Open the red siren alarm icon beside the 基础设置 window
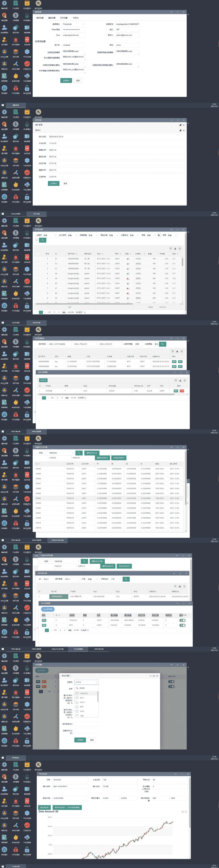Viewport: 219px width, 868px height. click(x=16, y=40)
